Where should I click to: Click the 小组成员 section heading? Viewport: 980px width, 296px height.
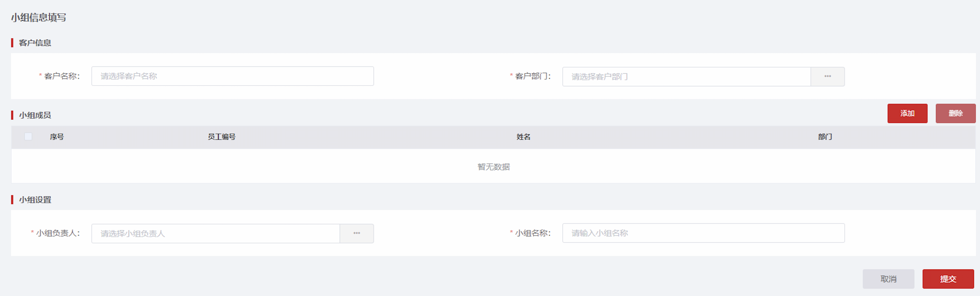coord(35,115)
